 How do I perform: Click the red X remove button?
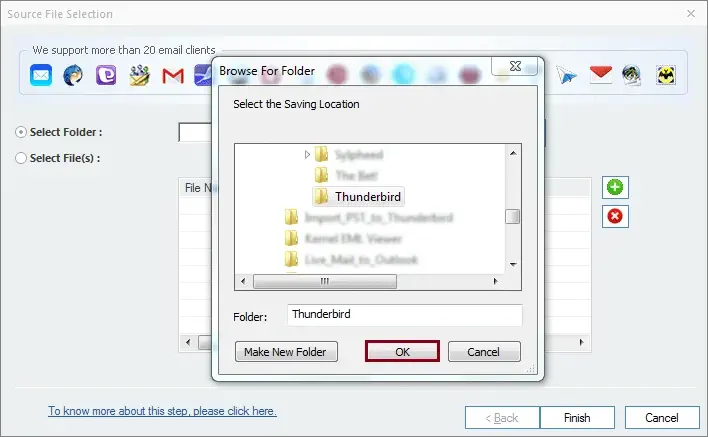(615, 216)
